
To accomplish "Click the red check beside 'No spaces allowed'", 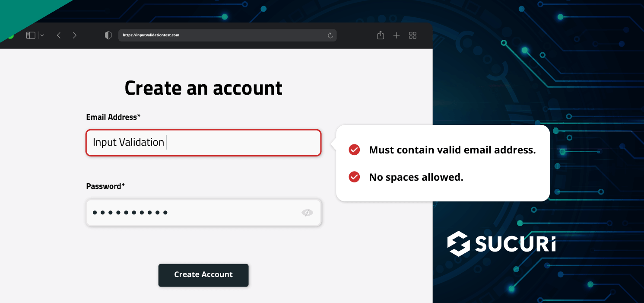I will tap(354, 177).
